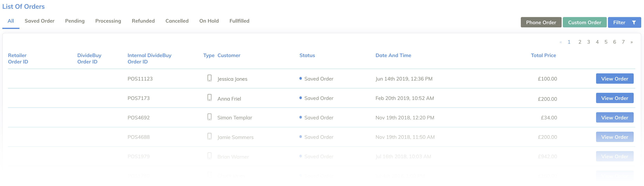View Order for POS11123
The image size is (644, 186).
pyautogui.click(x=614, y=79)
